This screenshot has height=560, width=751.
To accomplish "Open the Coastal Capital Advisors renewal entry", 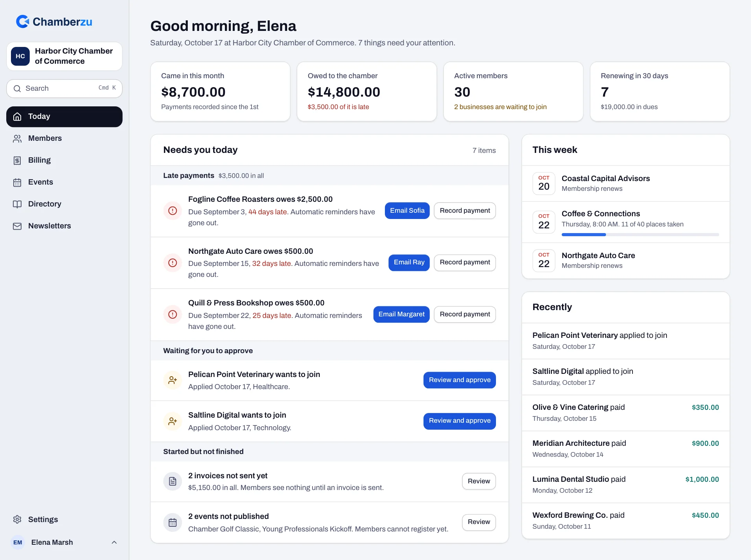I will point(626,183).
